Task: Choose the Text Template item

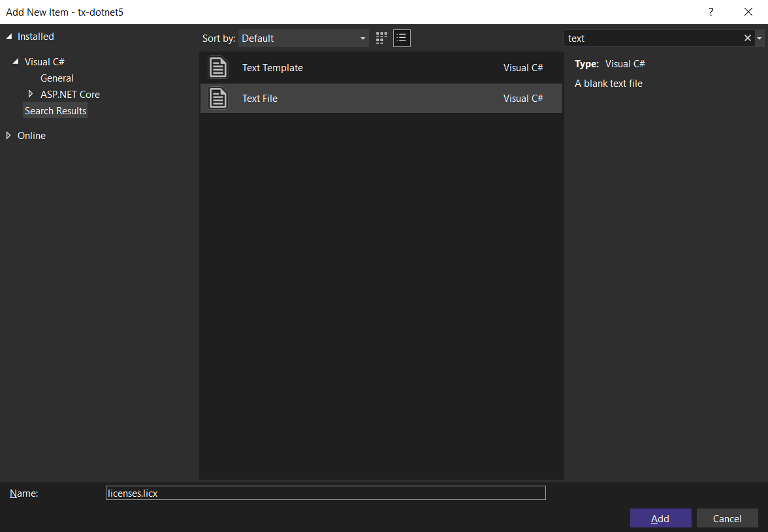Action: click(x=381, y=67)
